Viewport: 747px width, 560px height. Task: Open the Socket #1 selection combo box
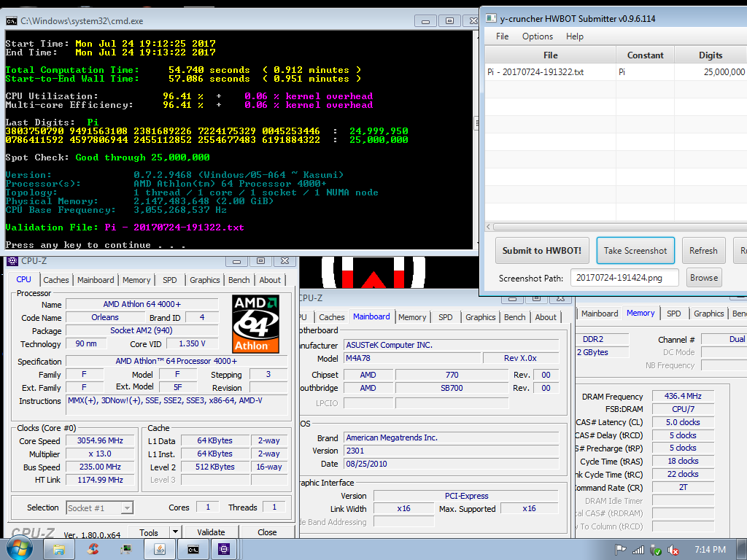point(99,508)
